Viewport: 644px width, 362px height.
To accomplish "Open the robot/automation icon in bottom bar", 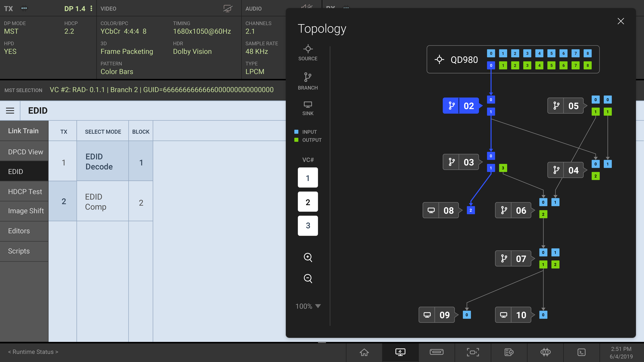I will click(x=545, y=352).
